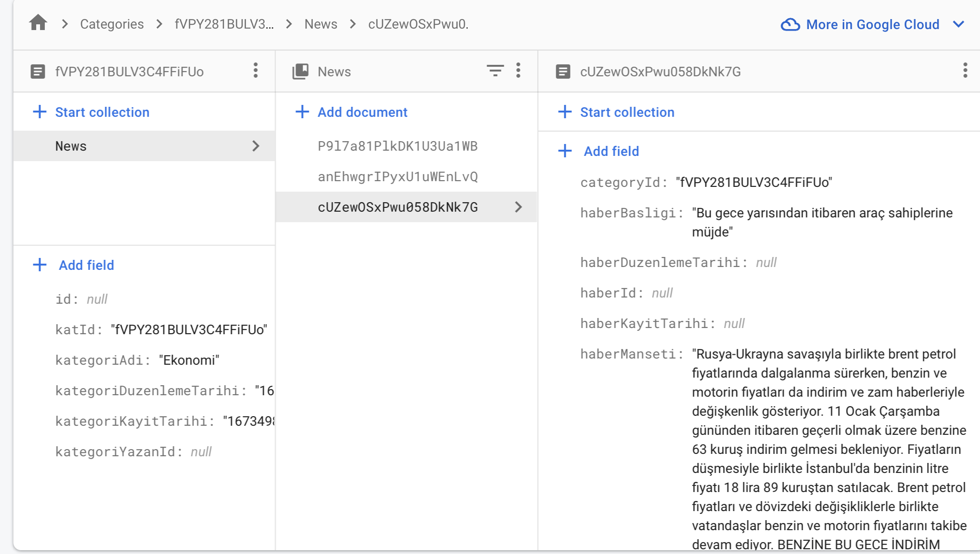Click the Firestore home icon in breadcrumbs
This screenshot has height=554, width=980.
tap(38, 23)
